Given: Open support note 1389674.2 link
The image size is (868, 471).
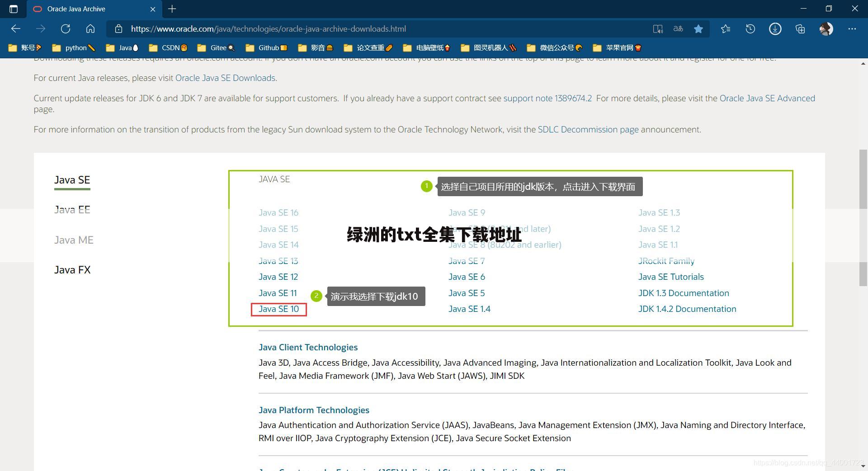Looking at the screenshot, I should [547, 98].
